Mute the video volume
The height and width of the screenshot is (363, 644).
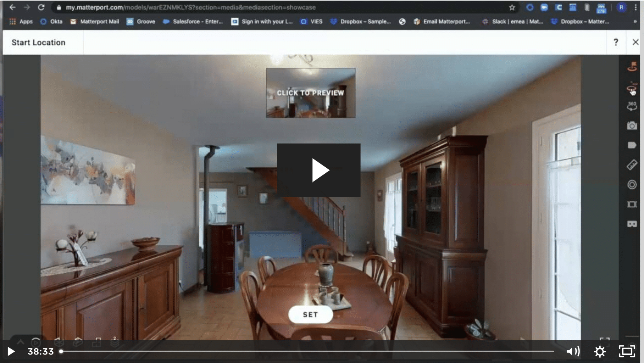[573, 351]
